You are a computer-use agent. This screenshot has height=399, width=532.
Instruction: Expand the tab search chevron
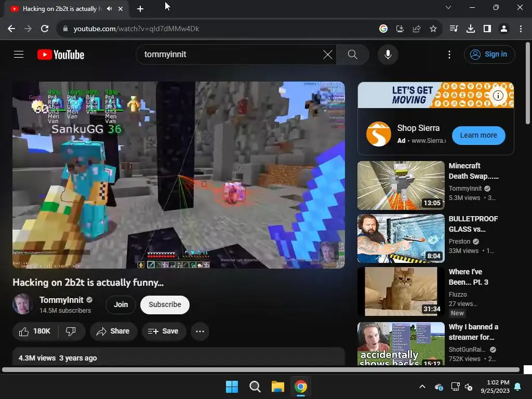point(448,7)
